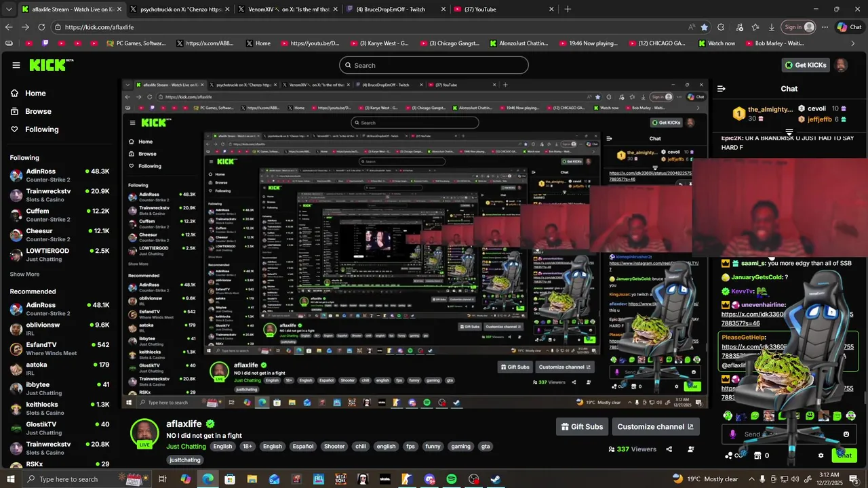Image resolution: width=868 pixels, height=488 pixels.
Task: Open browser Settings and more ellipsis
Action: click(x=825, y=27)
